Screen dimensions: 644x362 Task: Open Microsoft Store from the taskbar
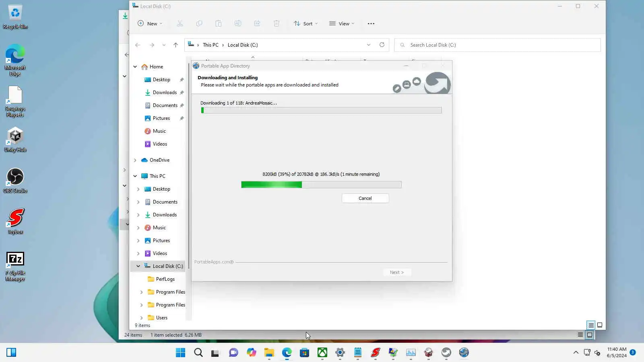coord(305,353)
